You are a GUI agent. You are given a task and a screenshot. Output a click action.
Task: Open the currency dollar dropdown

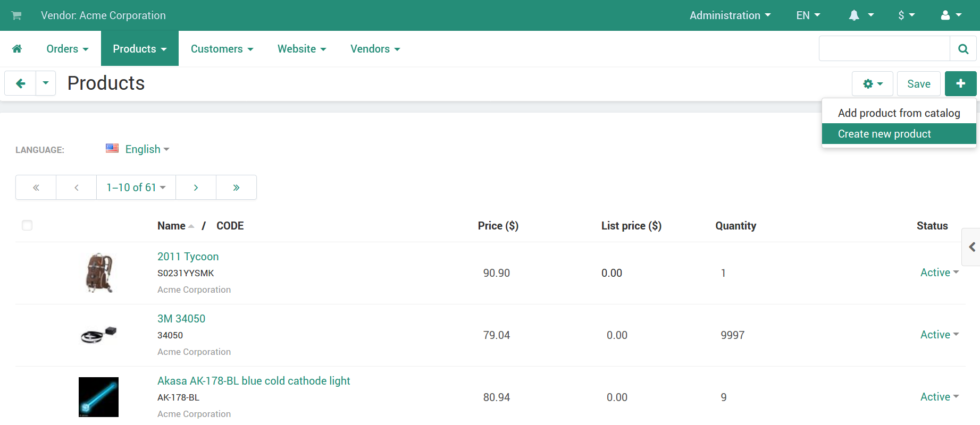pos(907,15)
